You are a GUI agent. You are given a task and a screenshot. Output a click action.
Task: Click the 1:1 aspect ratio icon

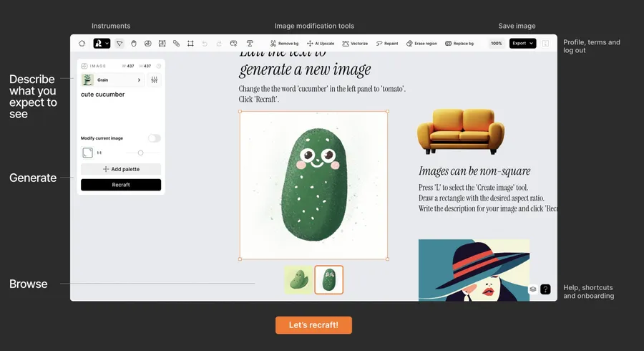coord(87,153)
